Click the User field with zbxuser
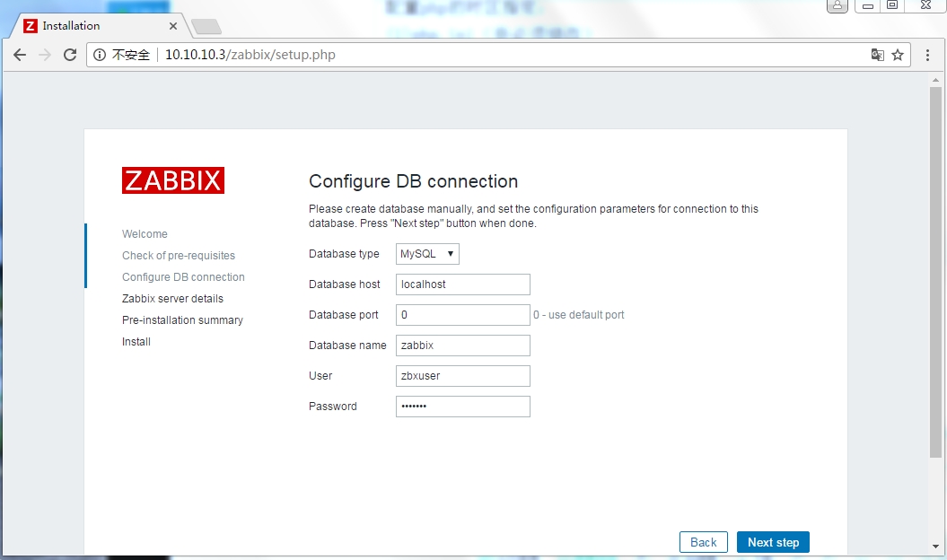Image resolution: width=947 pixels, height=560 pixels. pyautogui.click(x=463, y=376)
